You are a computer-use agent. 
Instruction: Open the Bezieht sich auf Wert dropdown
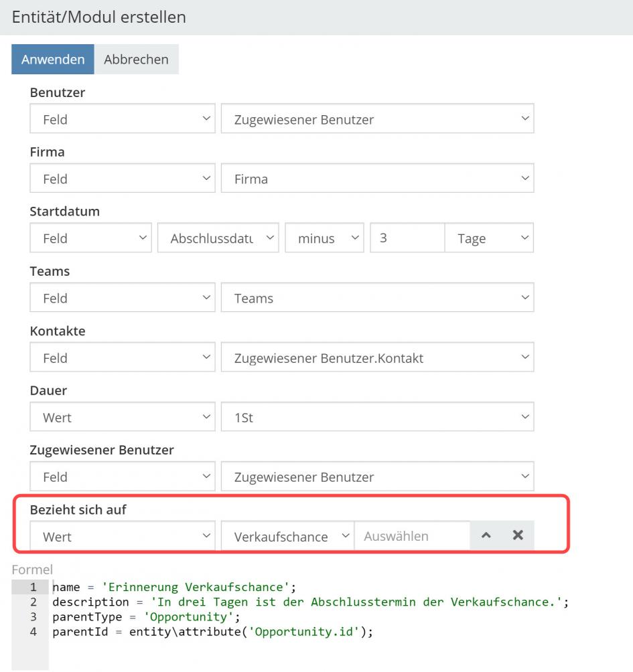[123, 537]
